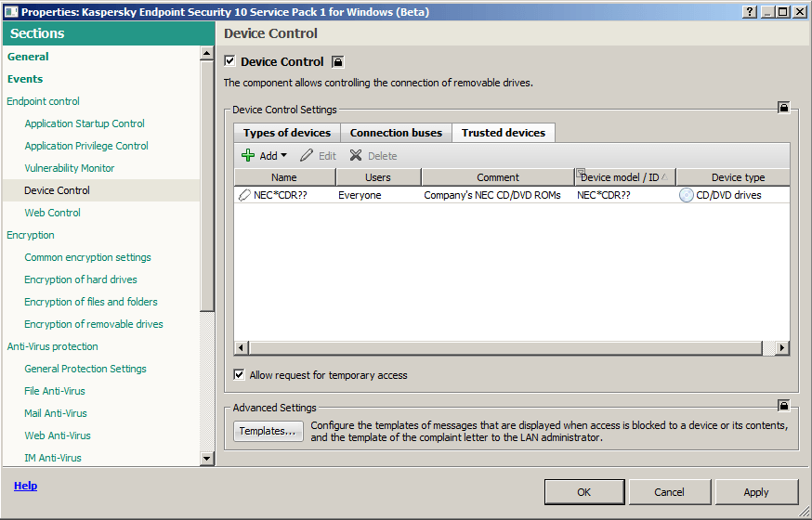Open Common encryption settings
Screen dimensions: 812x520
point(87,256)
